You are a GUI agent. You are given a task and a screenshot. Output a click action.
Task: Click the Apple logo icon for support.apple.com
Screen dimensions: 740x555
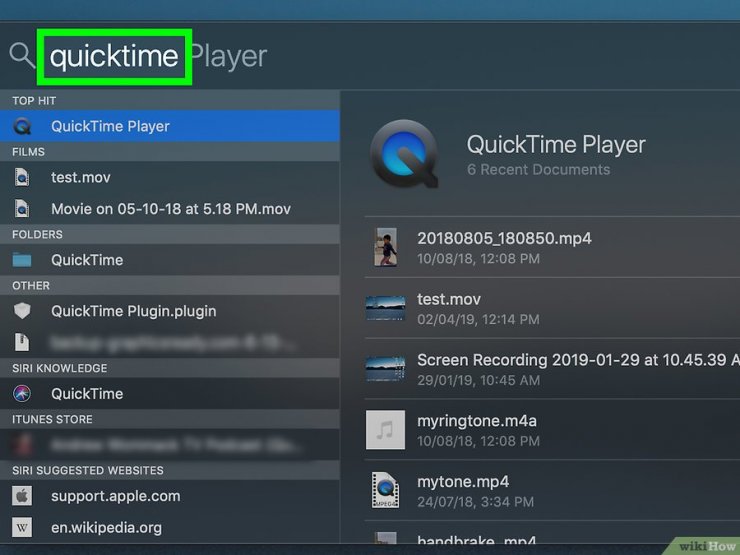point(22,496)
